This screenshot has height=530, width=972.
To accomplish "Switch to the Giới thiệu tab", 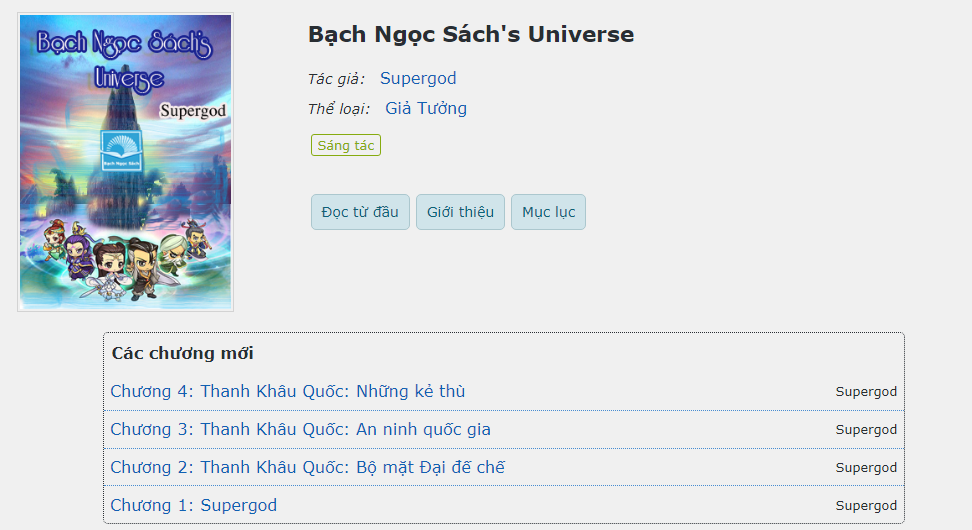I will pos(460,212).
